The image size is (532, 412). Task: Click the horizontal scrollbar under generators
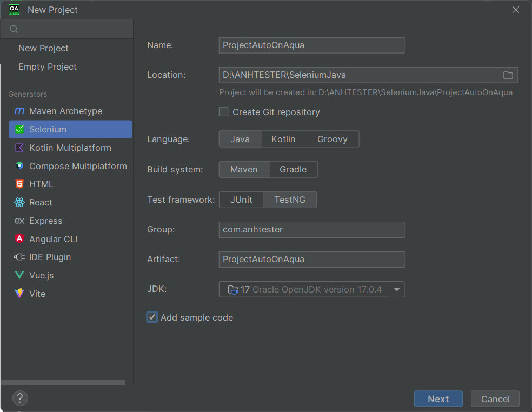click(x=63, y=382)
